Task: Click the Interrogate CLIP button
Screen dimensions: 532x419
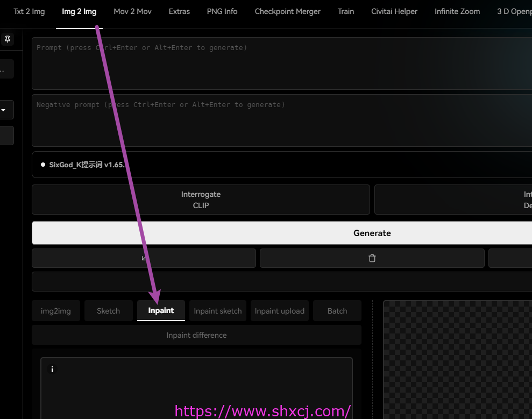Action: (x=201, y=200)
